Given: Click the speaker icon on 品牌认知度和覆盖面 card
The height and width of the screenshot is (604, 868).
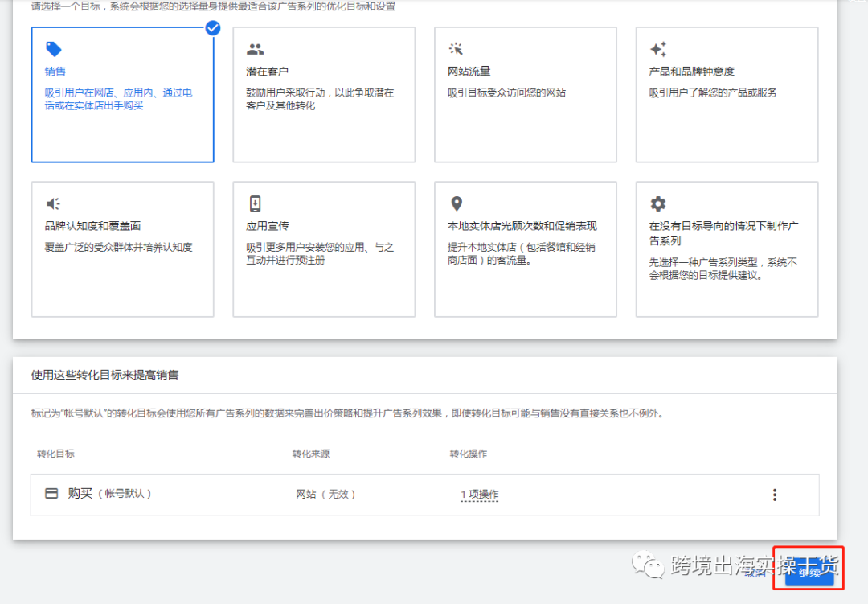Looking at the screenshot, I should click(52, 203).
